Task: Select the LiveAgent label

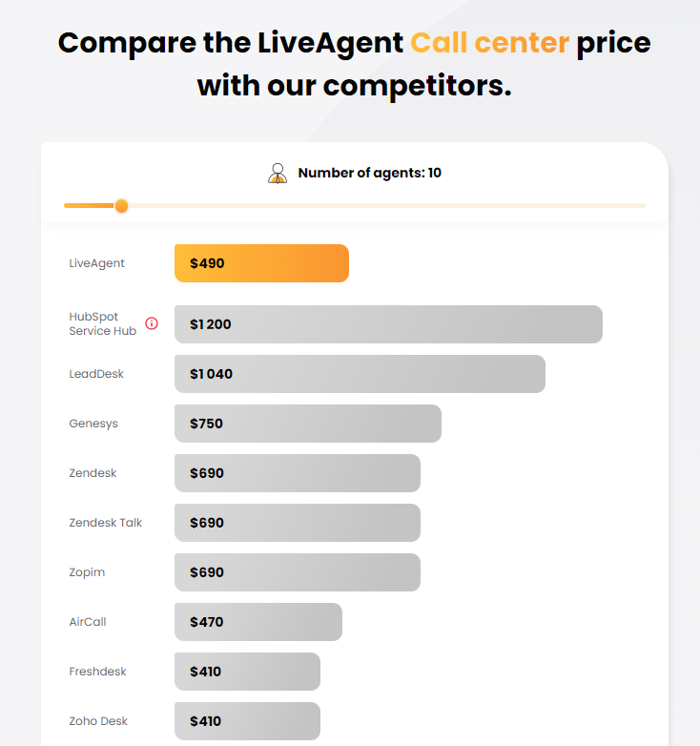Action: click(x=97, y=263)
